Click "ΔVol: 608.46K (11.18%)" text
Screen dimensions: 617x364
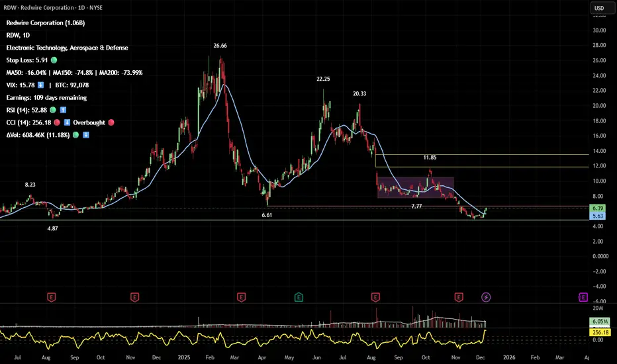point(38,135)
